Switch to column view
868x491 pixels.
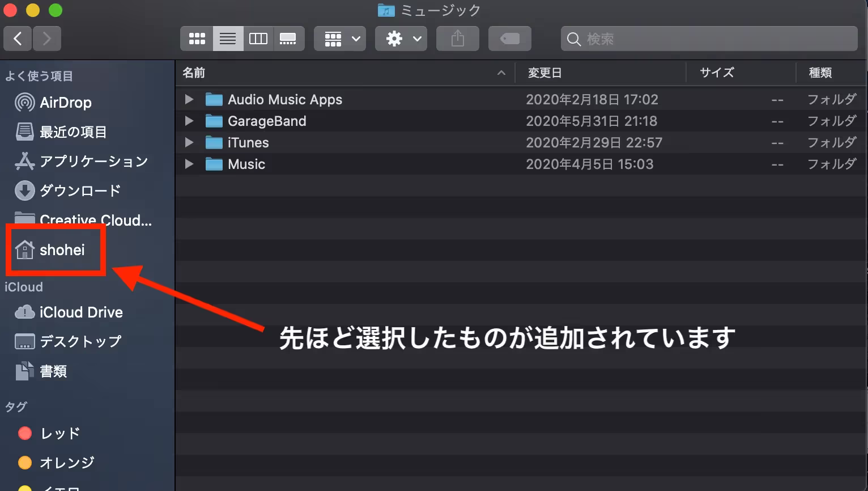[258, 39]
